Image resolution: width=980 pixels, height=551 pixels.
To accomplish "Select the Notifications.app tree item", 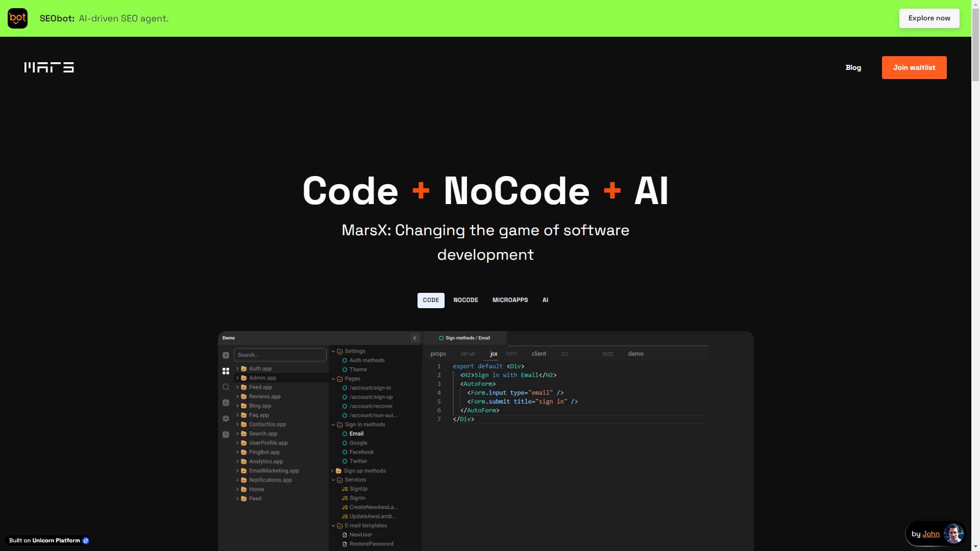I will tap(271, 480).
